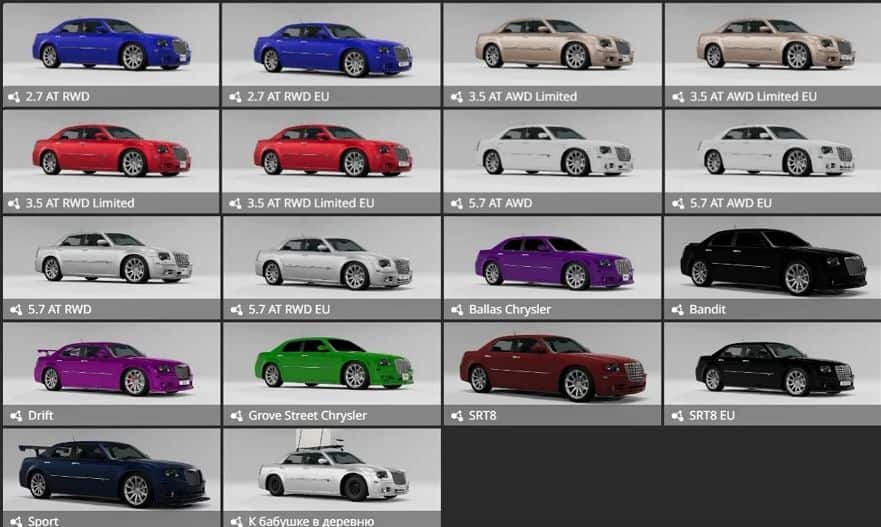
Task: Click the config icon beside 2.7 AT RWD
Action: tap(14, 97)
